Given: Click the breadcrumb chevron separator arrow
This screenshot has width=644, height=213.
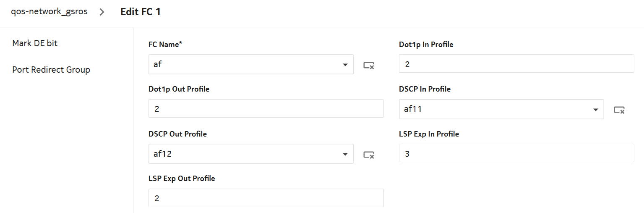Looking at the screenshot, I should 102,12.
